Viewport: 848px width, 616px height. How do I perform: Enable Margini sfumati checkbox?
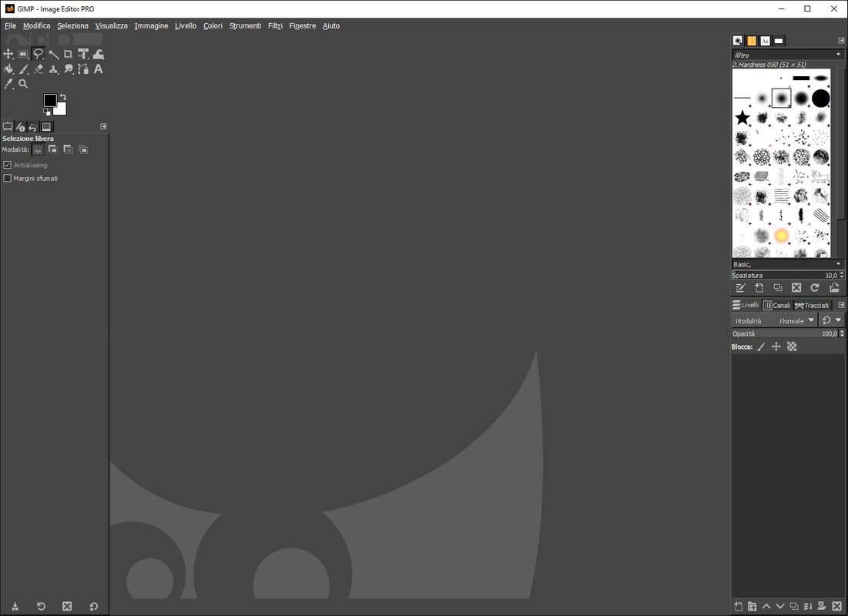pyautogui.click(x=8, y=178)
